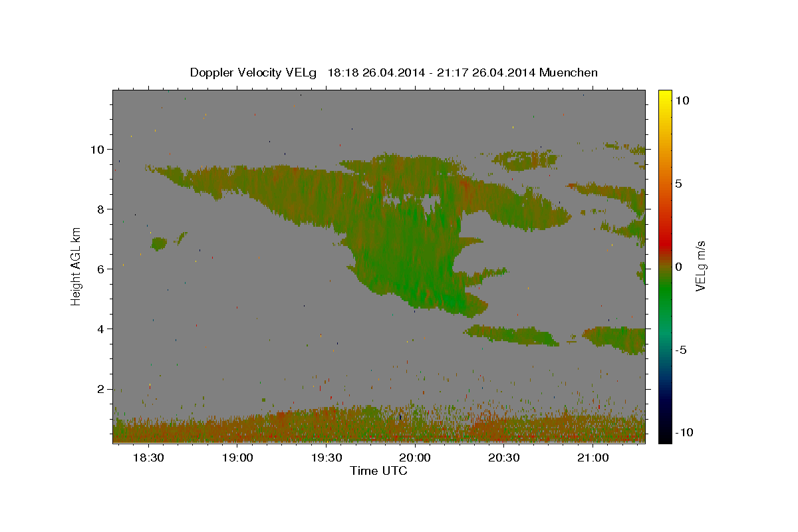The image size is (798, 532).
Task: Click the colorbar label '0'
Action: point(678,267)
